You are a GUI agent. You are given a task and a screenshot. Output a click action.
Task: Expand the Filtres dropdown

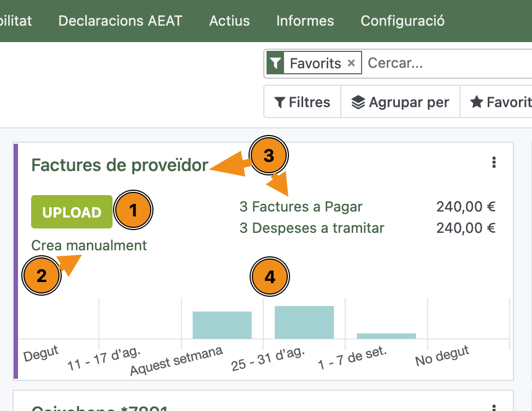click(303, 102)
